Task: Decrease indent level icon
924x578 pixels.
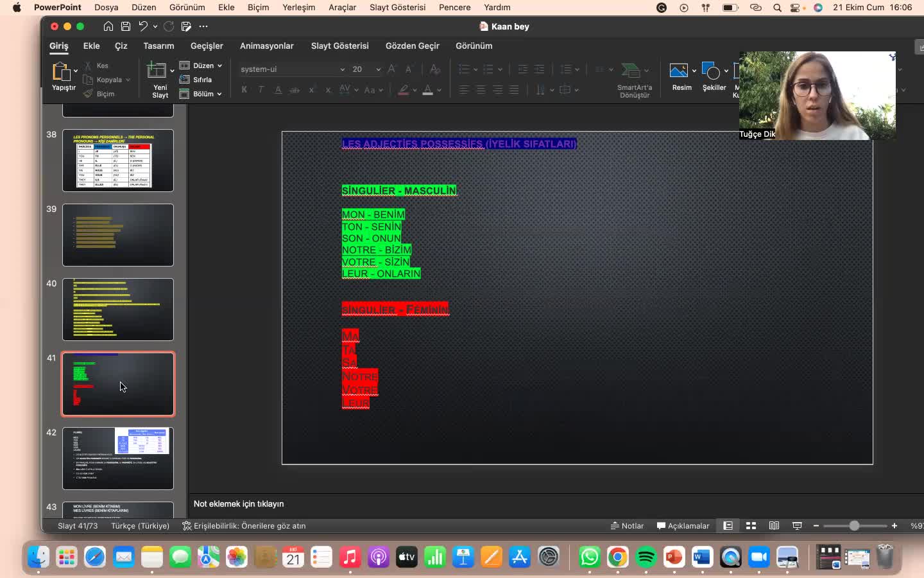Action: [523, 69]
